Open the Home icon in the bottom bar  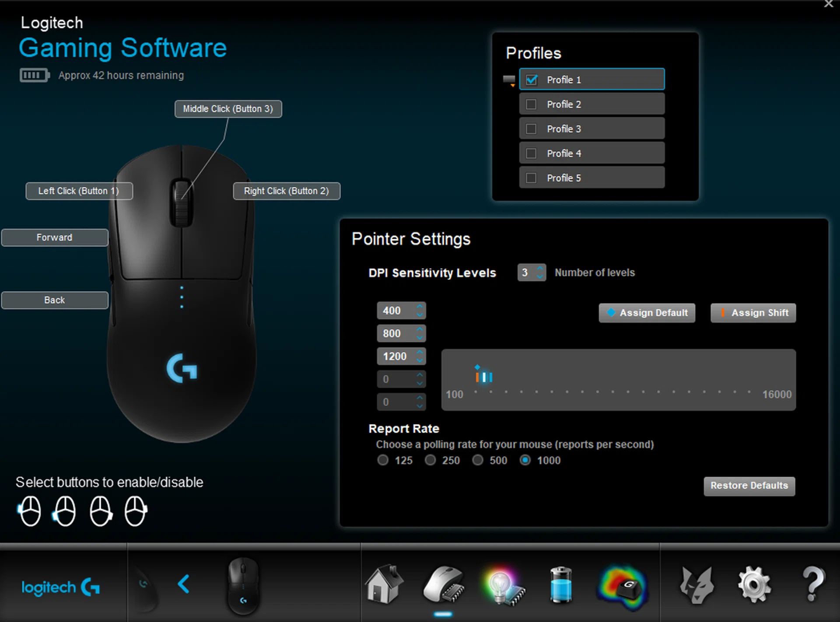[384, 584]
